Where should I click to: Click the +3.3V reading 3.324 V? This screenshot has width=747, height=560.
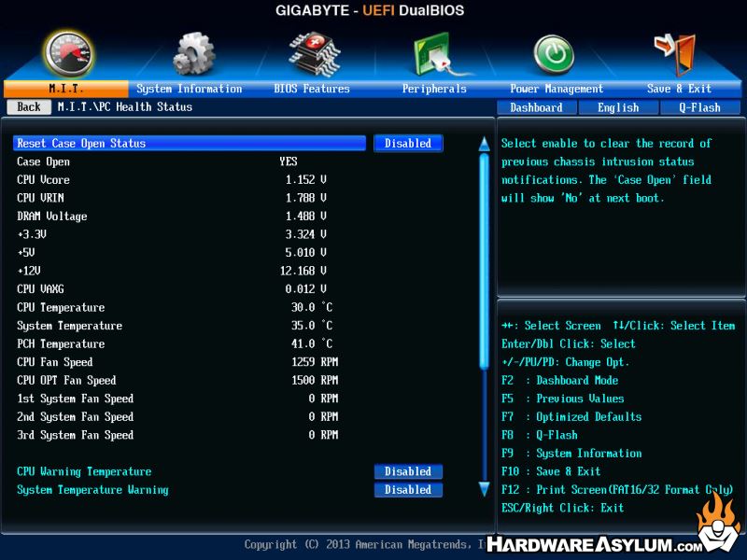(306, 234)
